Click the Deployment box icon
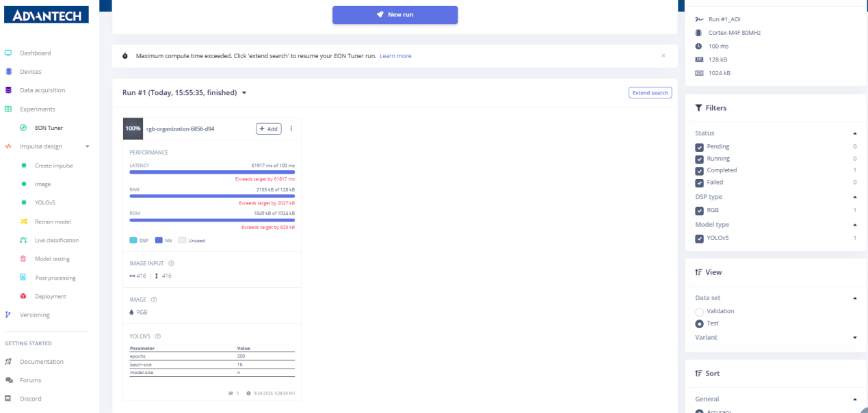Image resolution: width=868 pixels, height=413 pixels. pyautogui.click(x=23, y=296)
